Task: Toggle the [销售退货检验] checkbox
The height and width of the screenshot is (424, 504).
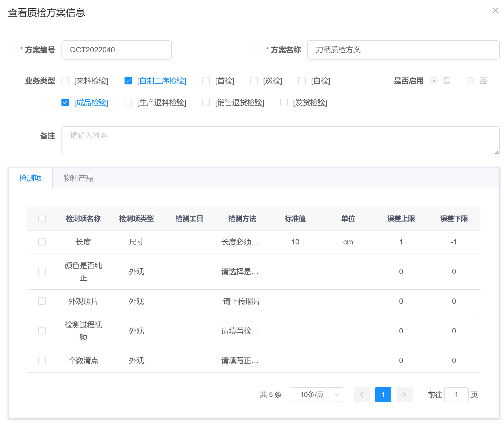Action: point(206,102)
